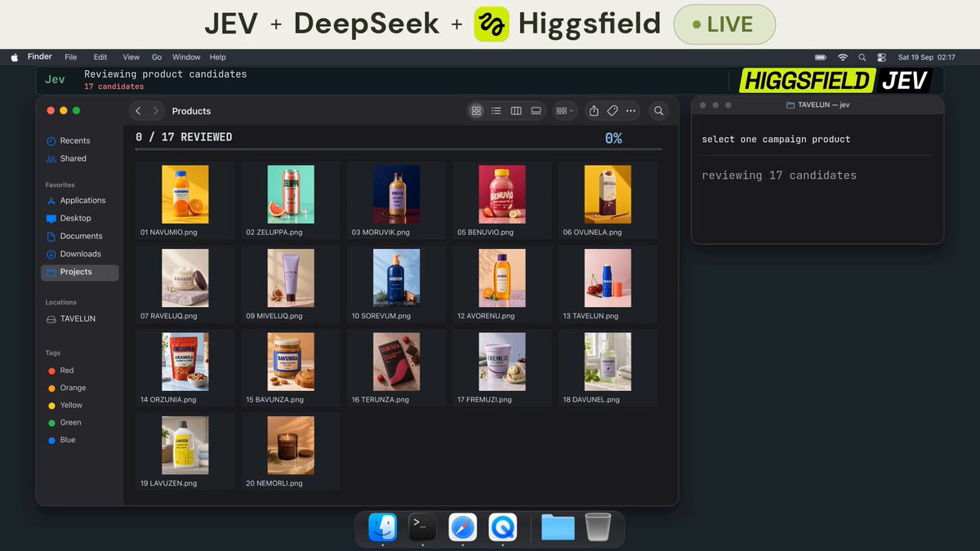
Task: Open Terminal from the Dock
Action: point(422,527)
